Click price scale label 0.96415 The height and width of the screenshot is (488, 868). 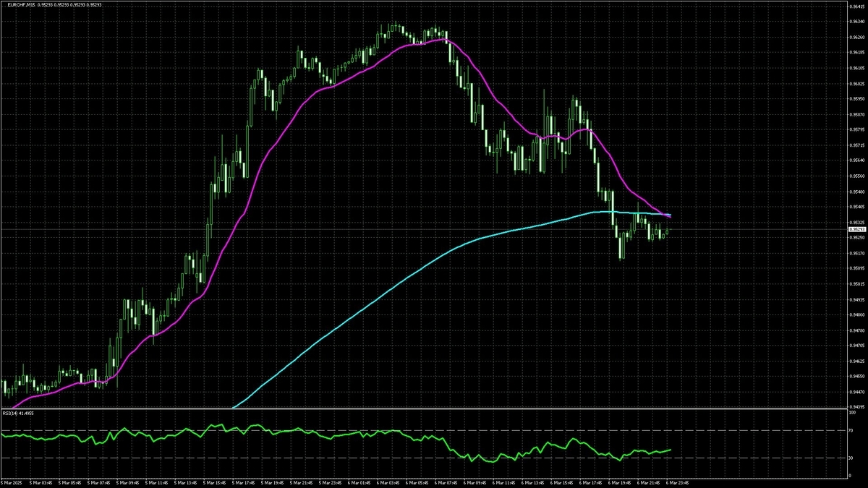coord(857,7)
